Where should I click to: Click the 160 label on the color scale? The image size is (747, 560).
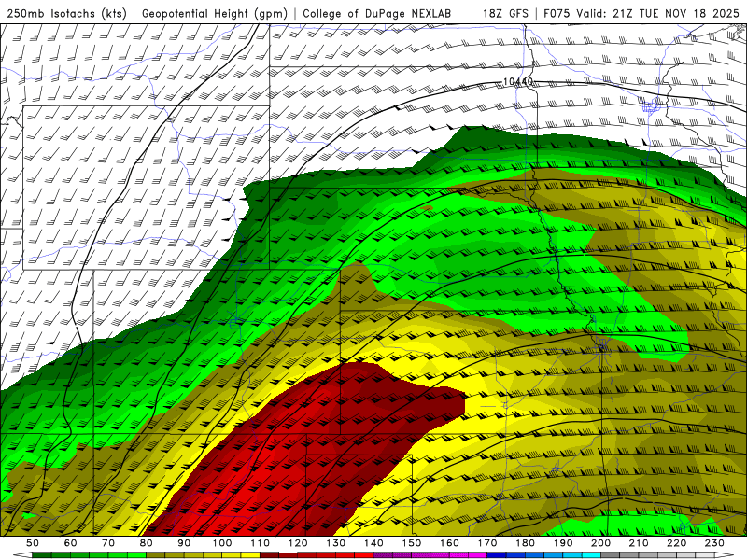pos(450,543)
